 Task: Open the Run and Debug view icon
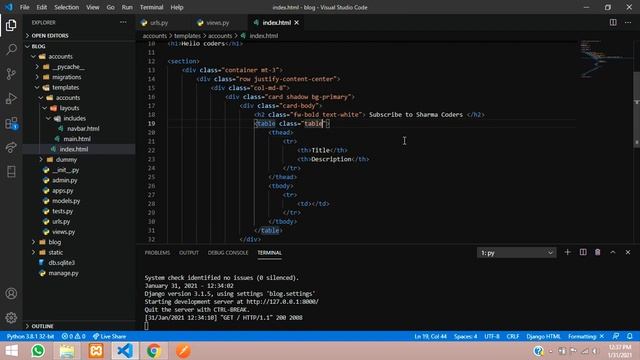point(11,98)
